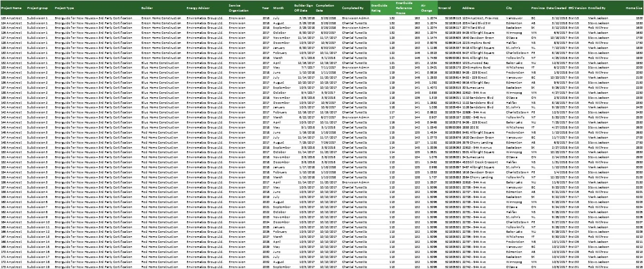Select the 'Nrcan Id' column header
The height and width of the screenshot is (269, 644).
(x=444, y=9)
